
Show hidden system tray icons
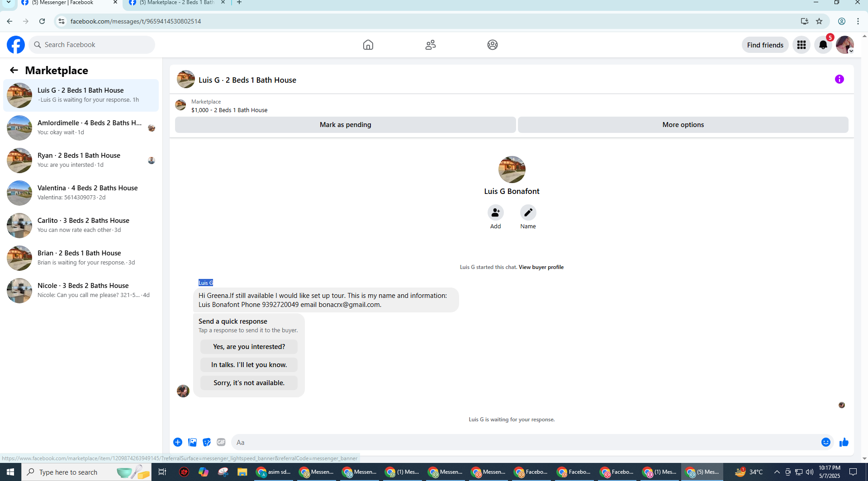[x=777, y=472]
